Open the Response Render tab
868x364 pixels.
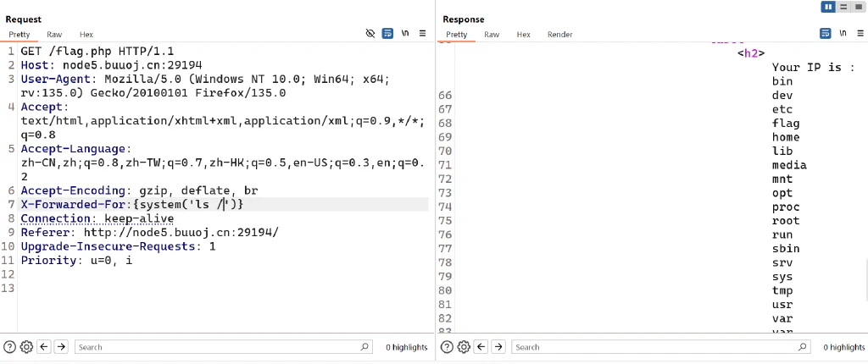[560, 35]
